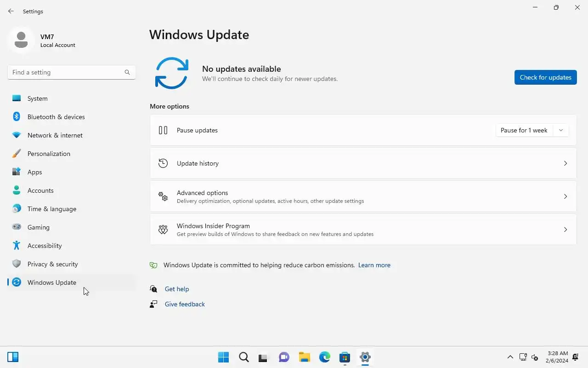Image resolution: width=588 pixels, height=368 pixels.
Task: Click the VM7 user avatar
Action: [21, 40]
